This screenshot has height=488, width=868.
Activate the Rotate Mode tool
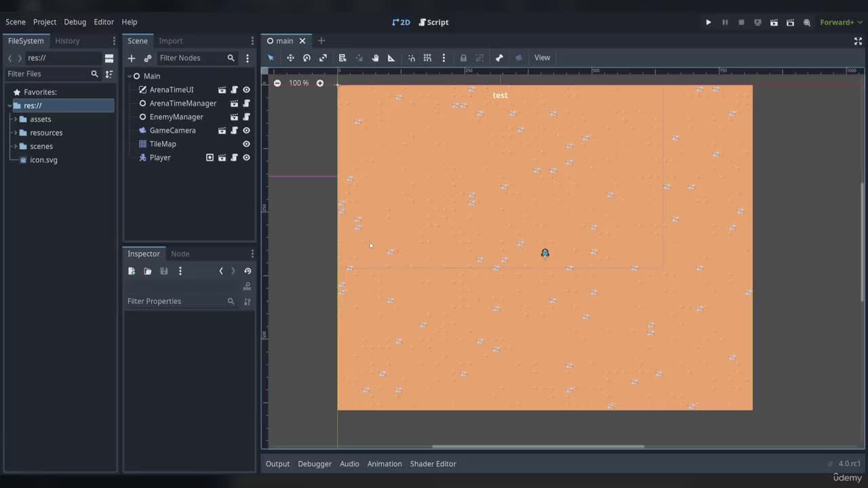click(307, 58)
